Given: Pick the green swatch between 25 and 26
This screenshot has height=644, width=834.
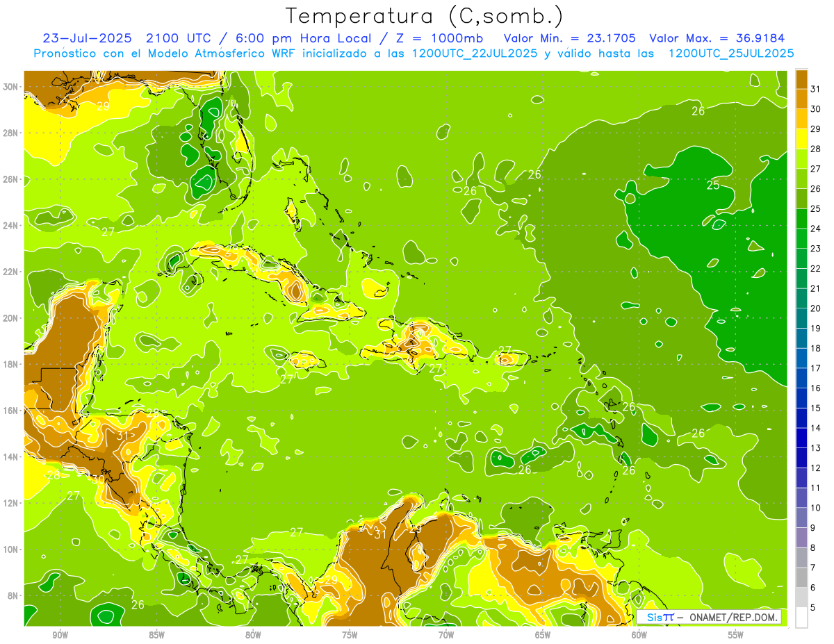Looking at the screenshot, I should (x=801, y=199).
